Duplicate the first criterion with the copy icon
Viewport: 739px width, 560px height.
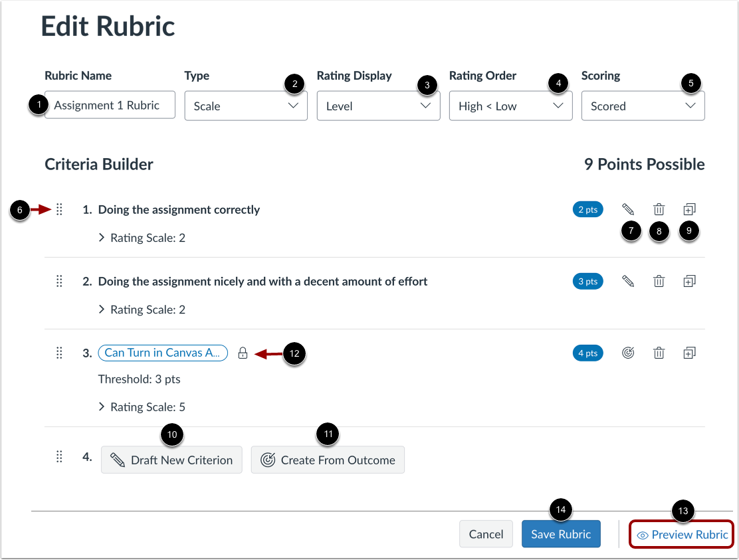(x=689, y=209)
